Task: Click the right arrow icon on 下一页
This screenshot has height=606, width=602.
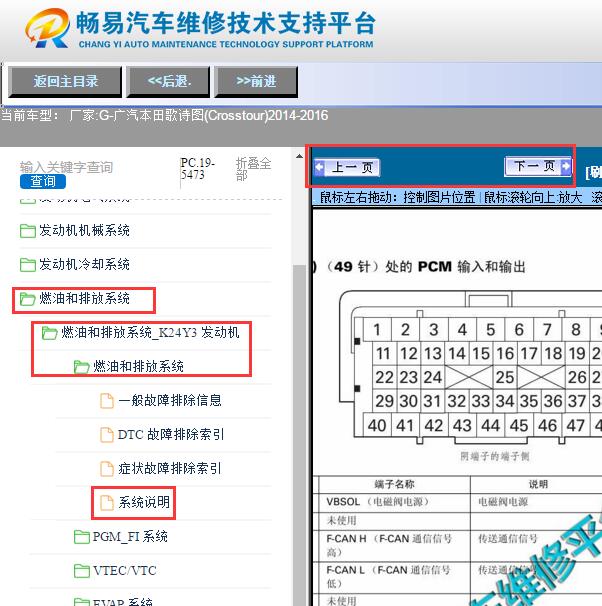Action: click(565, 166)
